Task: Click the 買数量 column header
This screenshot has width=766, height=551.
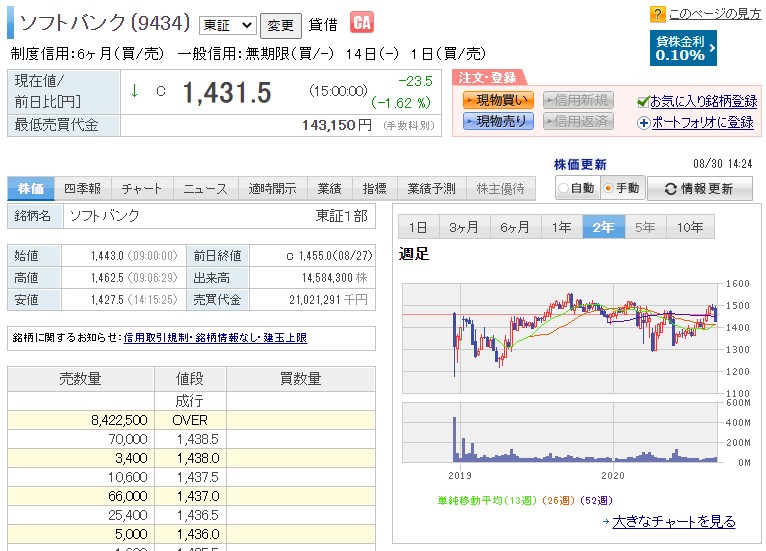Action: [300, 379]
